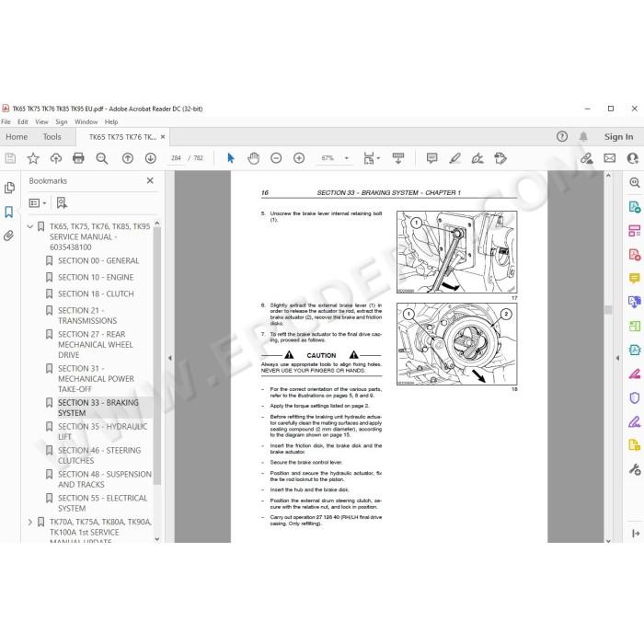Open SECTION 27 rear mechanical wheel drive
This screenshot has height=644, width=644.
96,345
